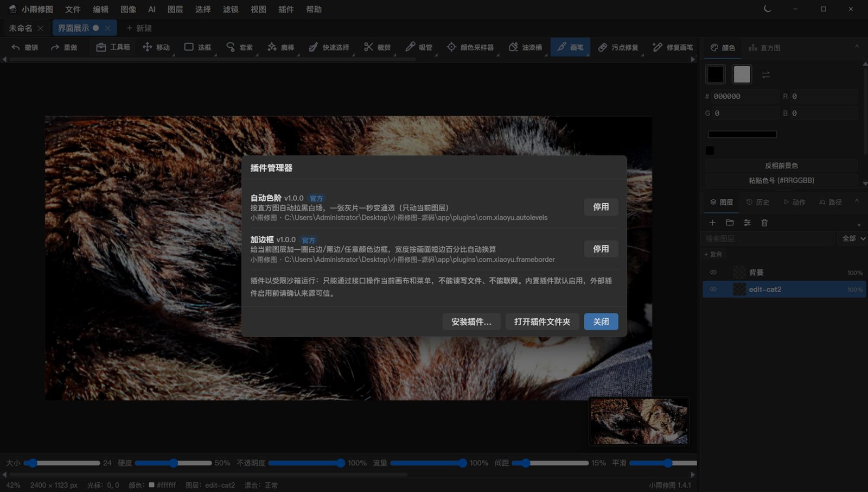This screenshot has height=492, width=868.
Task: Select the 污点修复 spot healing tool
Action: tap(618, 47)
